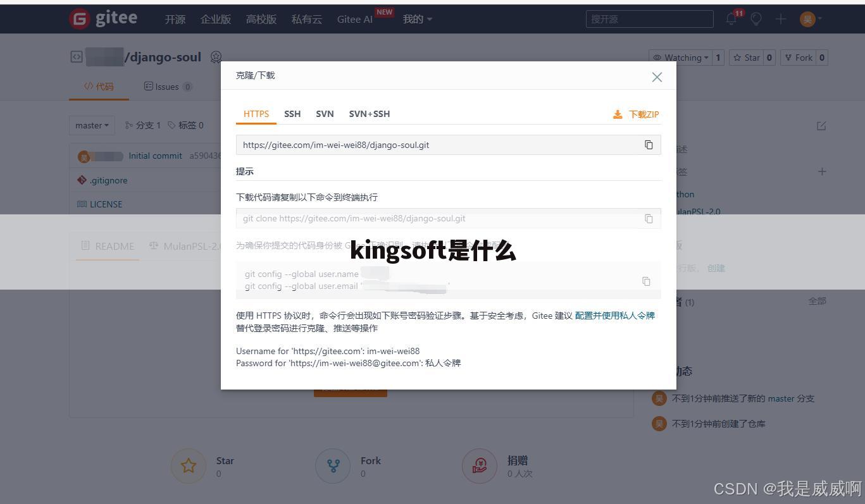
Task: Click the Star button
Action: (x=746, y=58)
